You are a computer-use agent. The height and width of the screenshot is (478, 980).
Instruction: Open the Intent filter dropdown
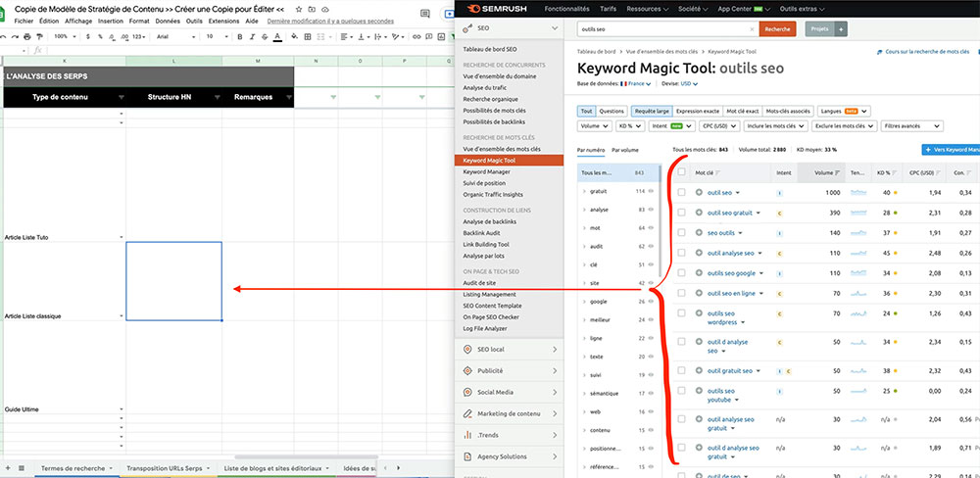(671, 126)
